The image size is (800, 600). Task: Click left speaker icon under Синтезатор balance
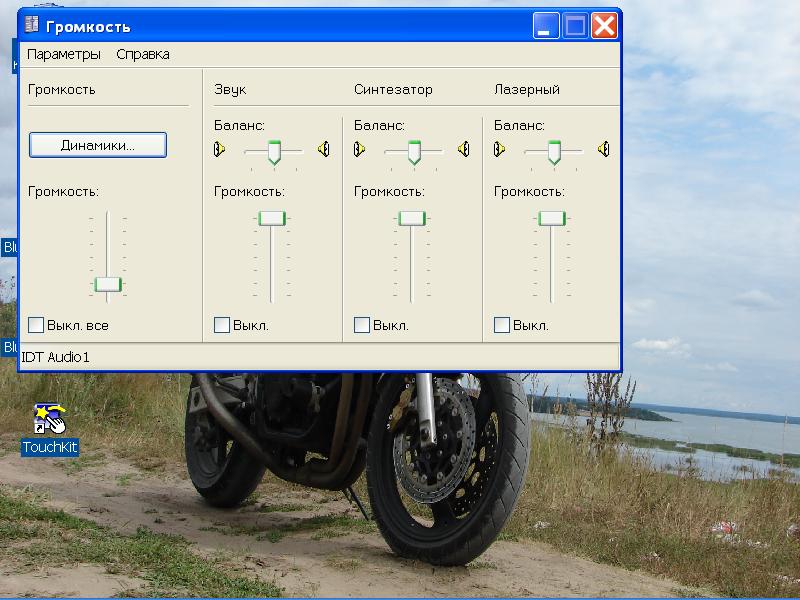(360, 149)
